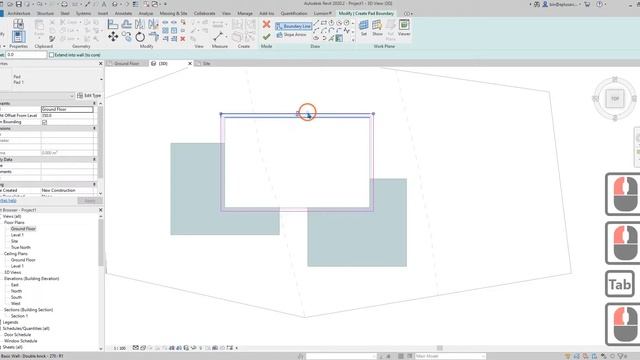Select the Boundary Line tool
Image resolution: width=640 pixels, height=360 pixels.
pyautogui.click(x=293, y=26)
